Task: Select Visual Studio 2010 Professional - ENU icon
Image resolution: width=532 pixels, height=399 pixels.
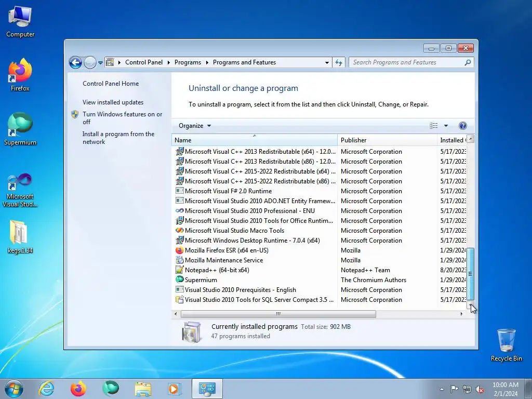Action: [179, 211]
